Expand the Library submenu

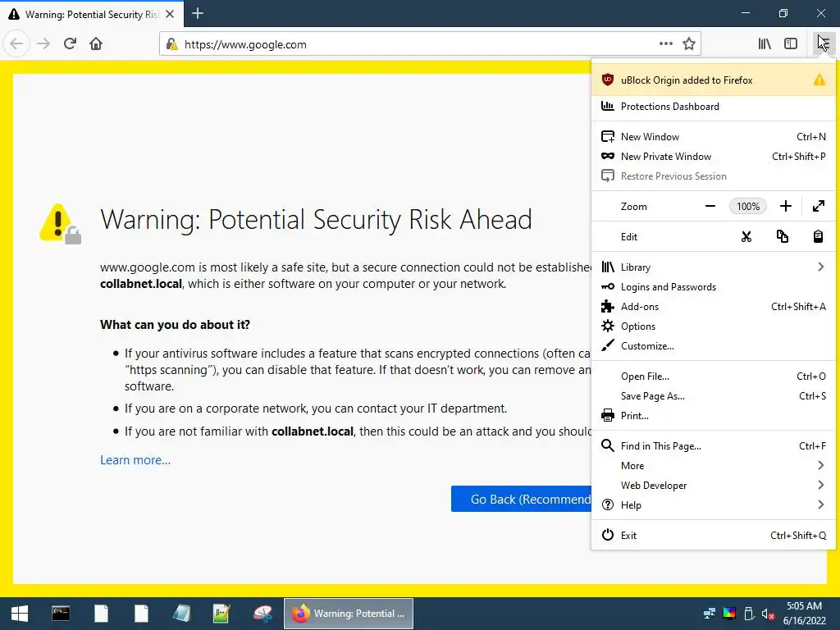713,267
